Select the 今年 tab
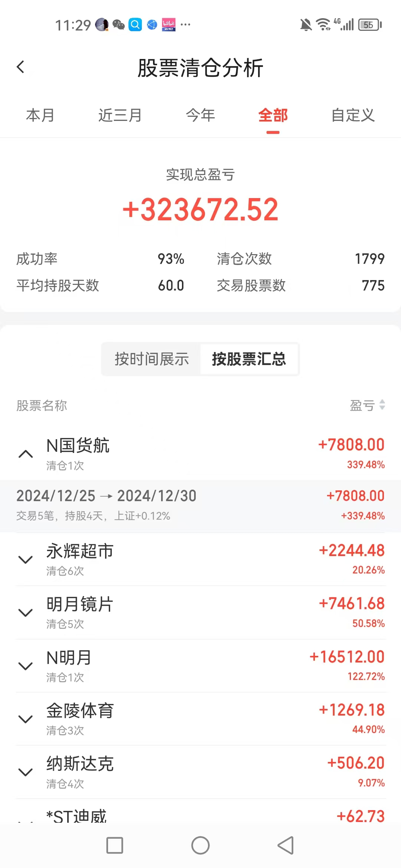The height and width of the screenshot is (868, 401). pyautogui.click(x=200, y=115)
